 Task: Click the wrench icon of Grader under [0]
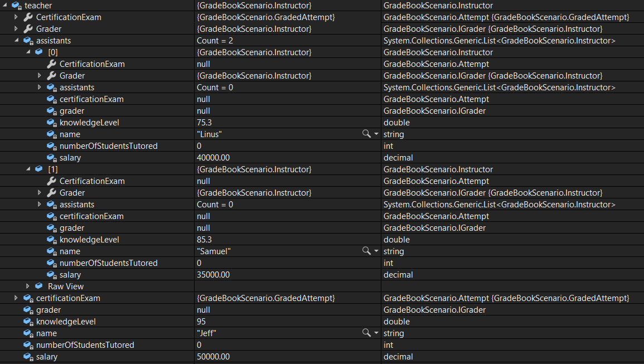(51, 76)
